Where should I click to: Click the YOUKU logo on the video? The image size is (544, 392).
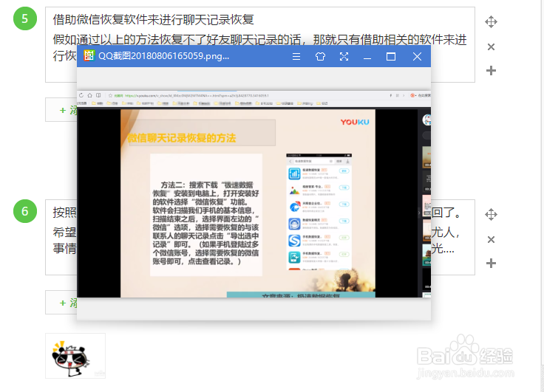pos(355,122)
